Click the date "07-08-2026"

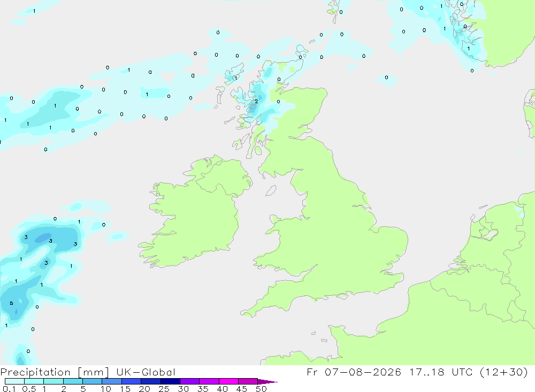point(363,372)
